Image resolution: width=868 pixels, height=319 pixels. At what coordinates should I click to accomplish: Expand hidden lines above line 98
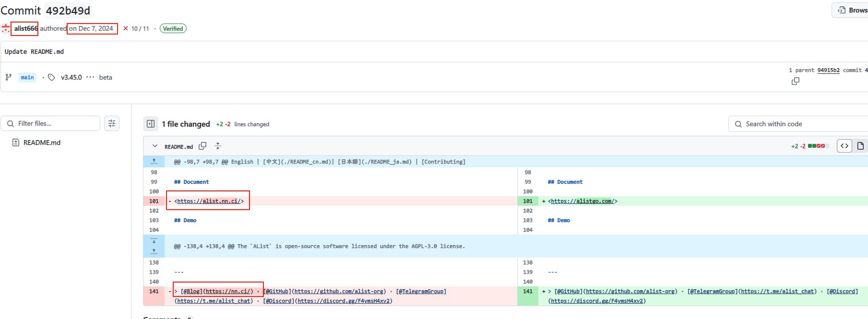pos(154,162)
